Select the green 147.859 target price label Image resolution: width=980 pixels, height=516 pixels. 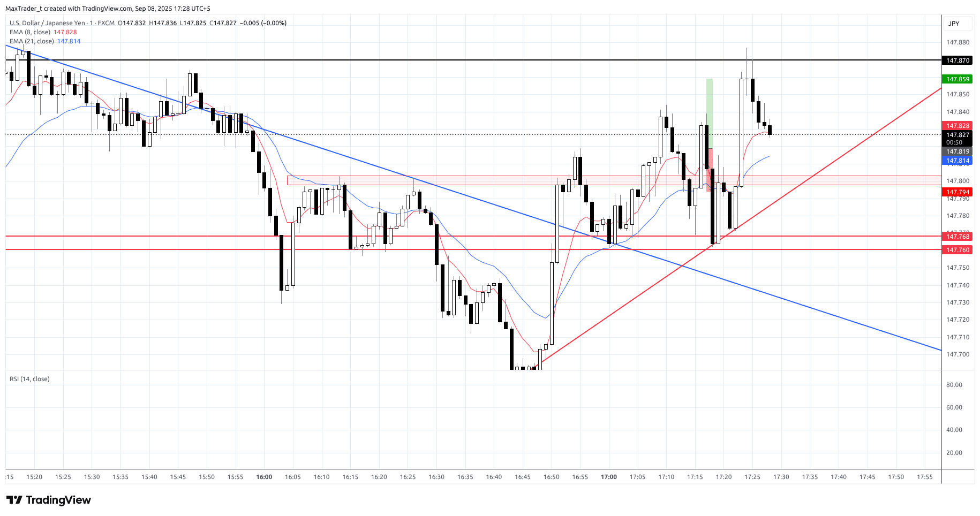pos(958,79)
